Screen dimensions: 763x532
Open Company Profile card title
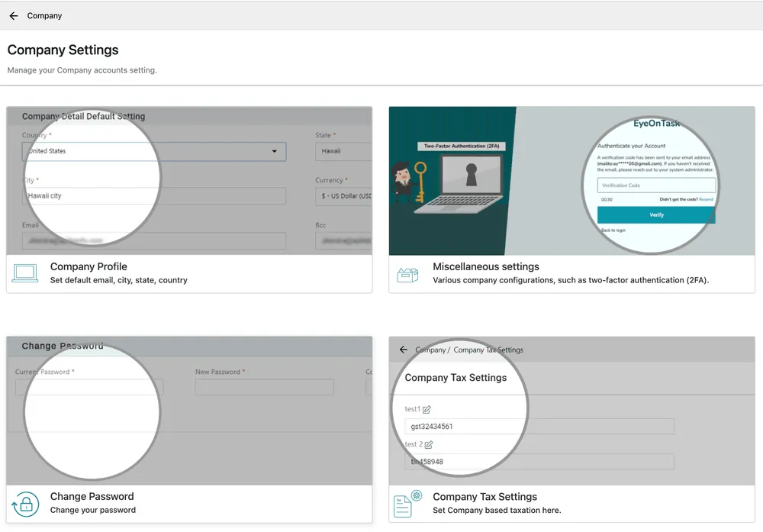click(89, 266)
